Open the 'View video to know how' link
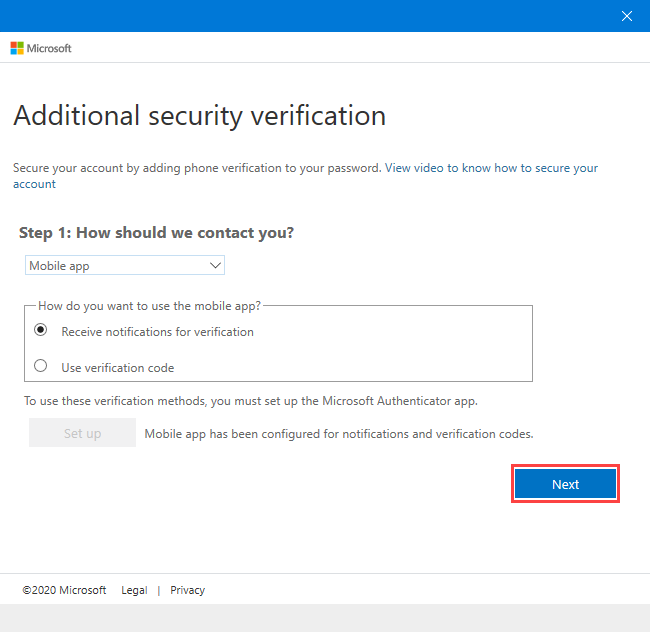Screen dimensions: 650x632 (491, 168)
